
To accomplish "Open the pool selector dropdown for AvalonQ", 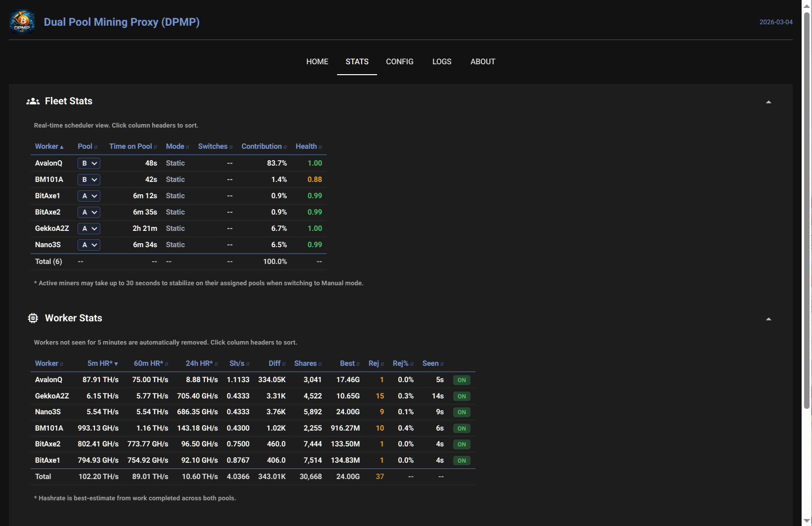I will 88,163.
